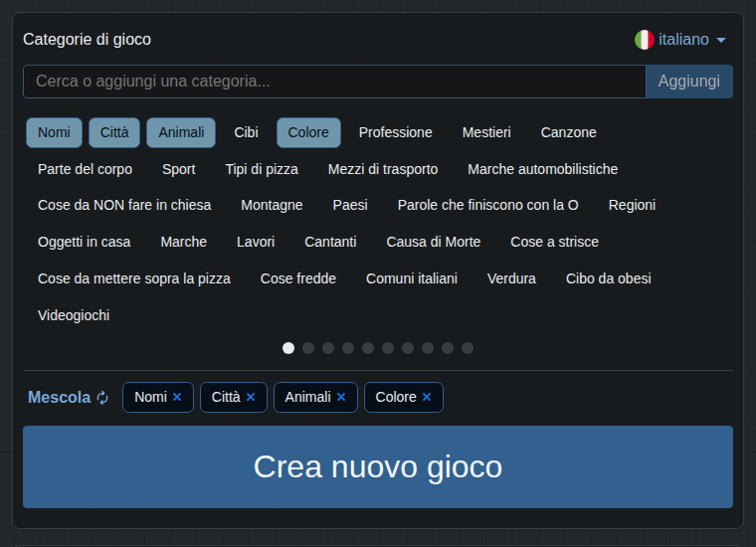The width and height of the screenshot is (756, 547).
Task: Select the Cose a strisce category
Action: (x=554, y=242)
